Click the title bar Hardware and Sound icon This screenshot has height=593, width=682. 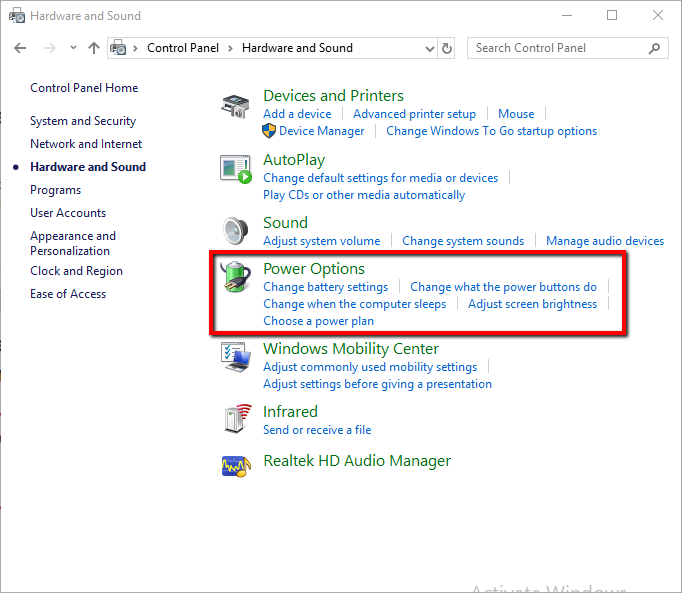click(17, 16)
